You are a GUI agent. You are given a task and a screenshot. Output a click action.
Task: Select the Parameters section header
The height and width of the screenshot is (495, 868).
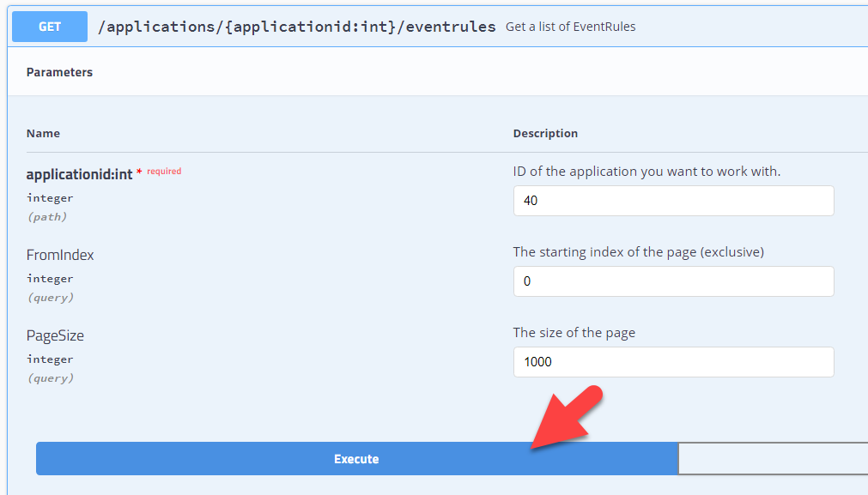click(59, 72)
